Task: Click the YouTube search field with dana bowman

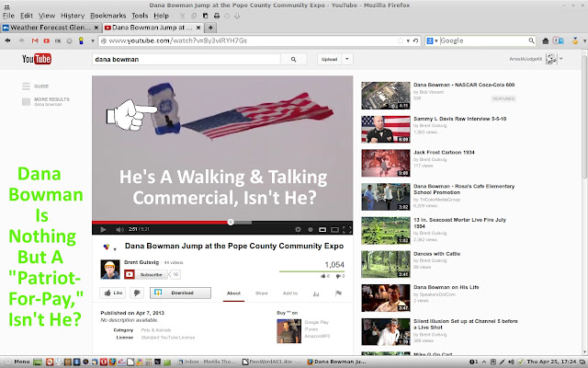Action: pyautogui.click(x=187, y=59)
